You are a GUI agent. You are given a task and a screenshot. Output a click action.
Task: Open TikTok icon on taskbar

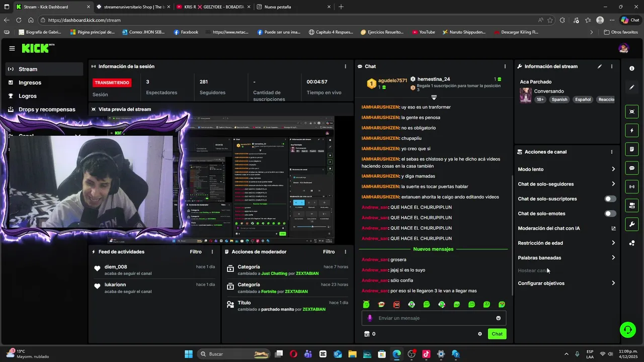pyautogui.click(x=426, y=354)
